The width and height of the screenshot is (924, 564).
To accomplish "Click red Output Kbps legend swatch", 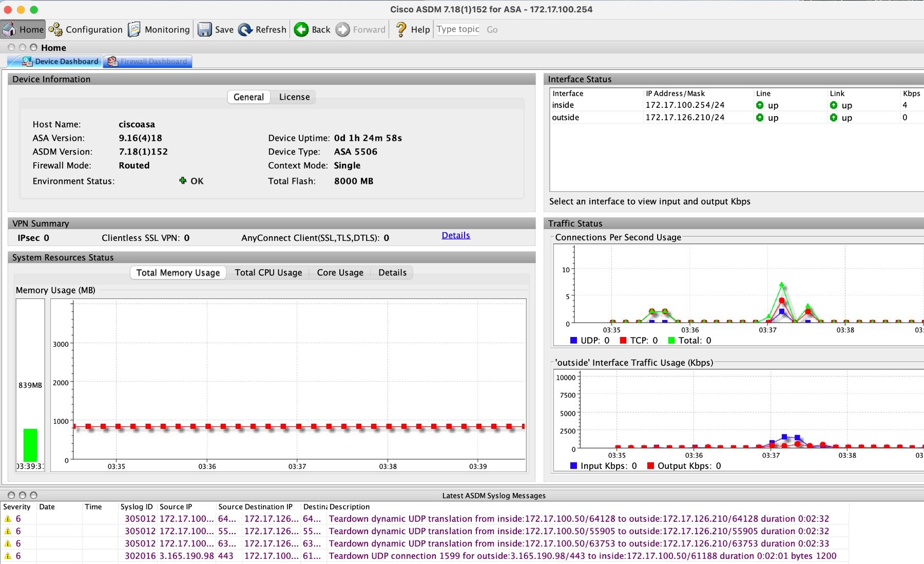I will pyautogui.click(x=651, y=466).
